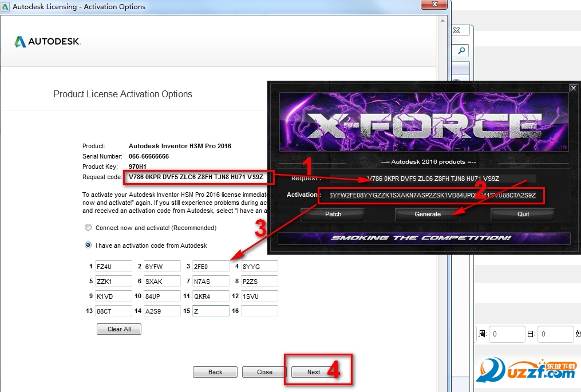Click the Product Key value 970H1
Viewport: 581px width, 392px height.
[137, 167]
